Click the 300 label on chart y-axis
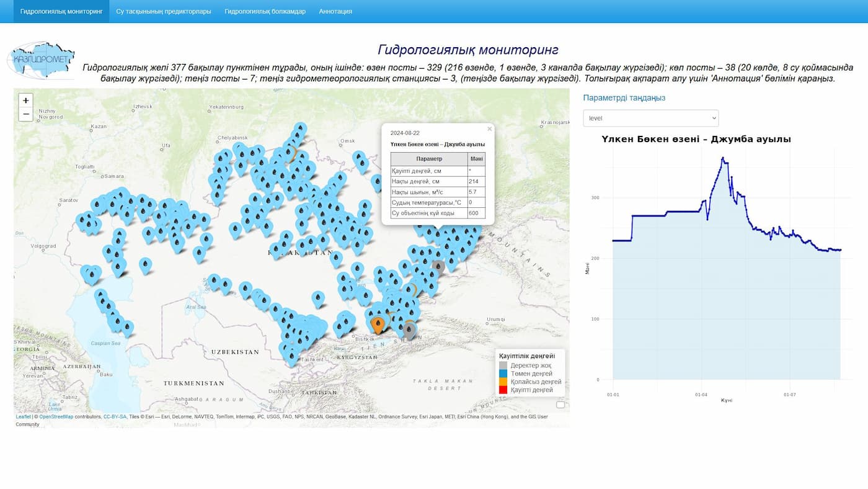Screen dimensions: 868x489 pyautogui.click(x=595, y=198)
